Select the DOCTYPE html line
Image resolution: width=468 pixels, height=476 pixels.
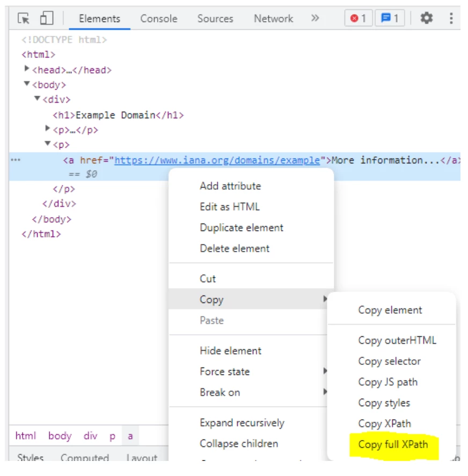coord(64,40)
